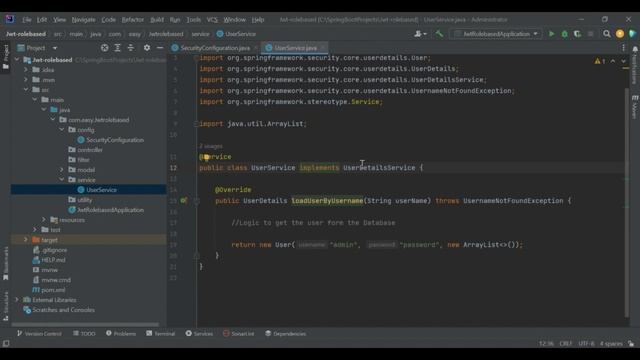
Task: Open the run configuration dropdown
Action: click(x=496, y=34)
